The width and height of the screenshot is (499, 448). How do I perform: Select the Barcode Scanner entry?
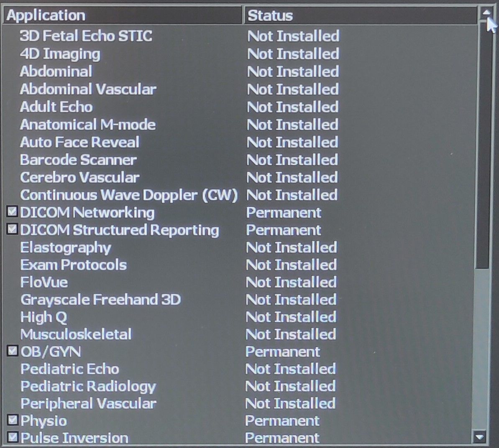click(78, 160)
